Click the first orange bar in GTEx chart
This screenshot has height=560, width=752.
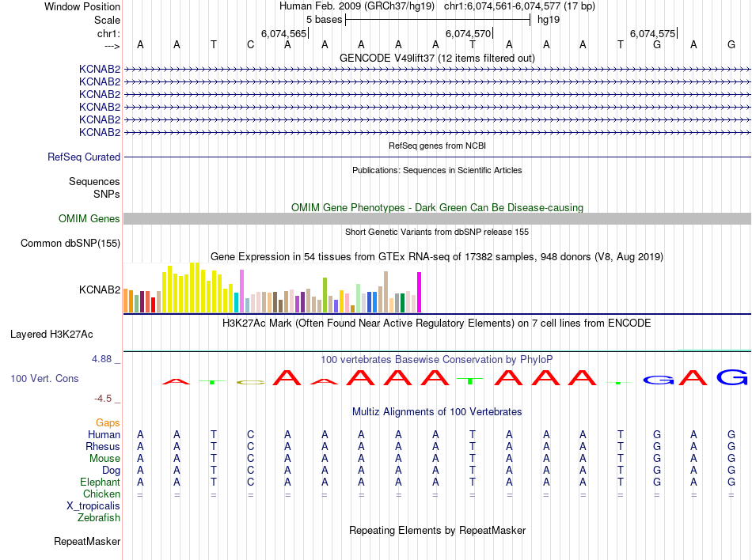point(126,301)
